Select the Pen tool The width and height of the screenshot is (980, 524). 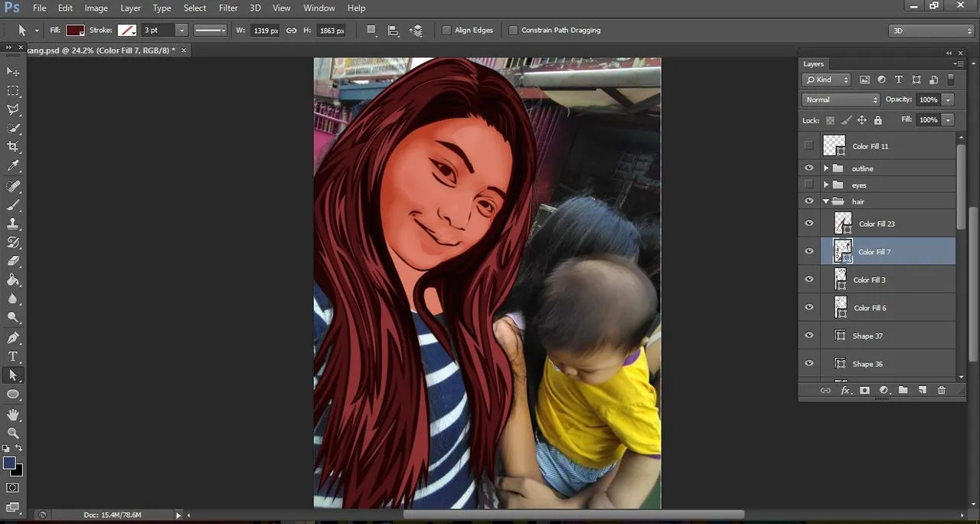point(13,338)
